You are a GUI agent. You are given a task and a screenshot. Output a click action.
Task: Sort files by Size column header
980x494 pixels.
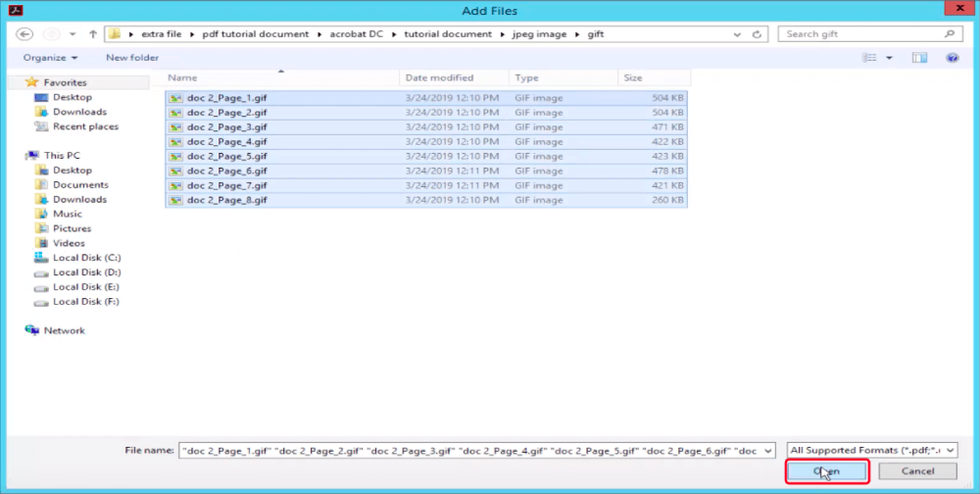(x=633, y=77)
